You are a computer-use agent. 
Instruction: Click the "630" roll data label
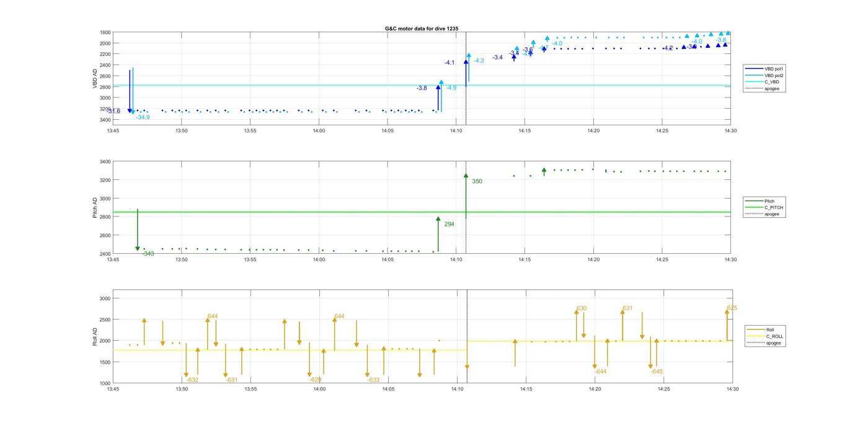[582, 308]
